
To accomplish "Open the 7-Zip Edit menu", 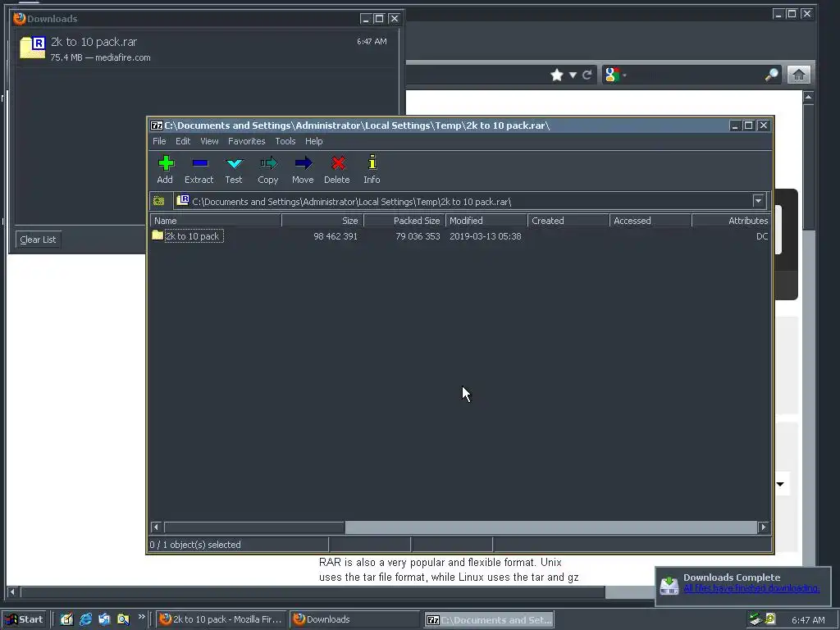I will pyautogui.click(x=183, y=141).
